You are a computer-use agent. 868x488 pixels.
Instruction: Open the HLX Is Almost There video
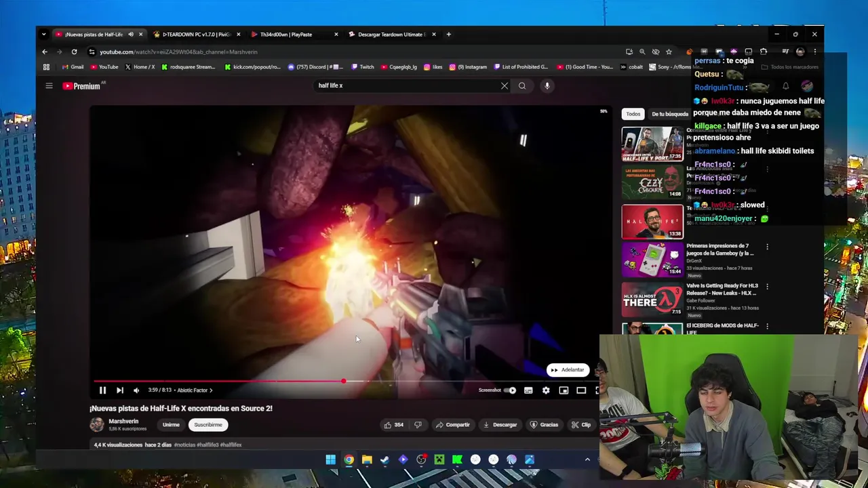(652, 300)
